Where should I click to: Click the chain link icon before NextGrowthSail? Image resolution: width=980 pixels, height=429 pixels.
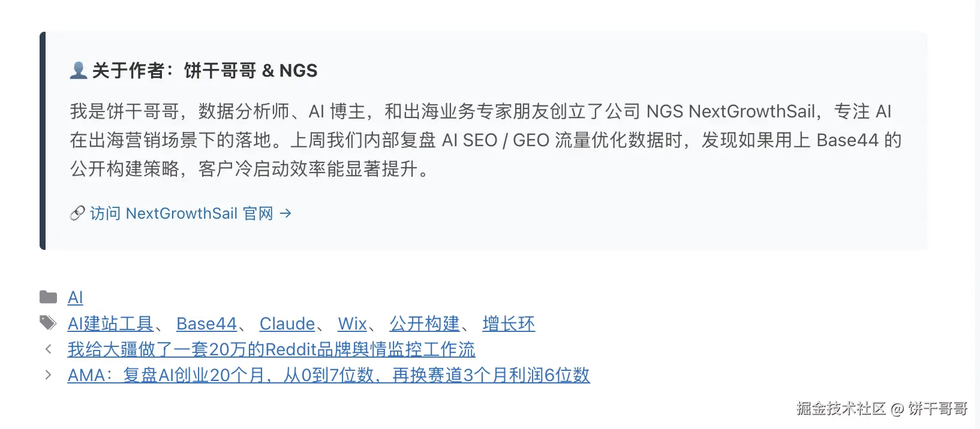[77, 213]
